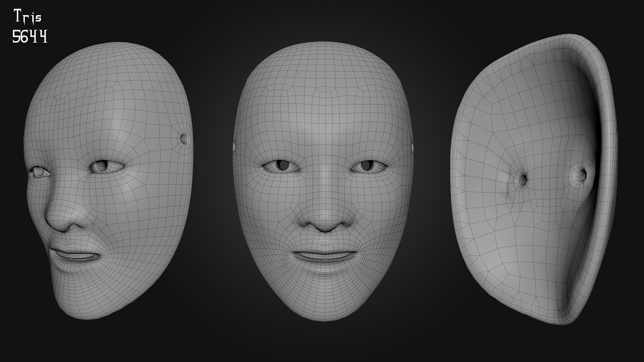Click the 5644 triangle count number
The image size is (644, 362).
(30, 36)
